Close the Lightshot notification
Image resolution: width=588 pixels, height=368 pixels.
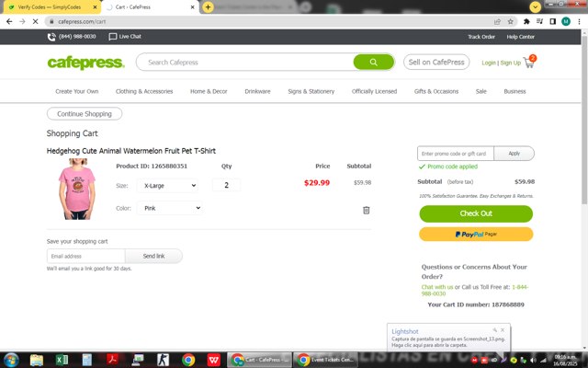(503, 330)
